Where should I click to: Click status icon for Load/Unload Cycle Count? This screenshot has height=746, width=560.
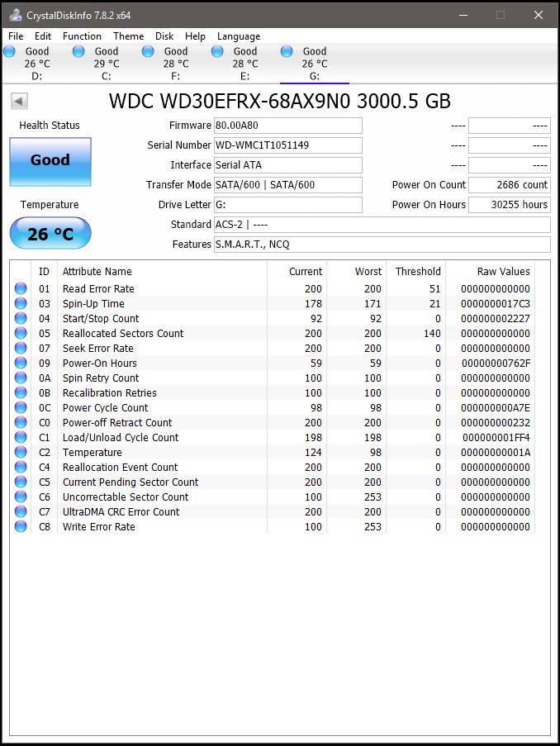point(21,437)
